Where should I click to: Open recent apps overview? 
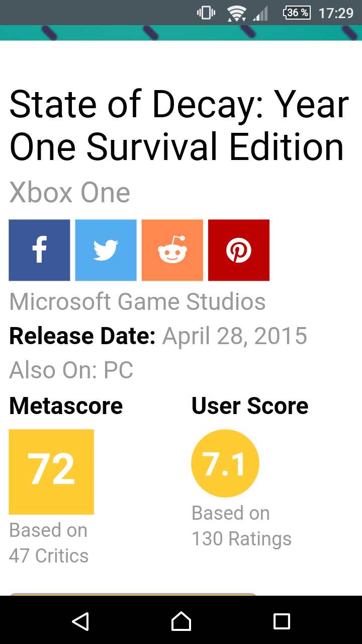(282, 621)
